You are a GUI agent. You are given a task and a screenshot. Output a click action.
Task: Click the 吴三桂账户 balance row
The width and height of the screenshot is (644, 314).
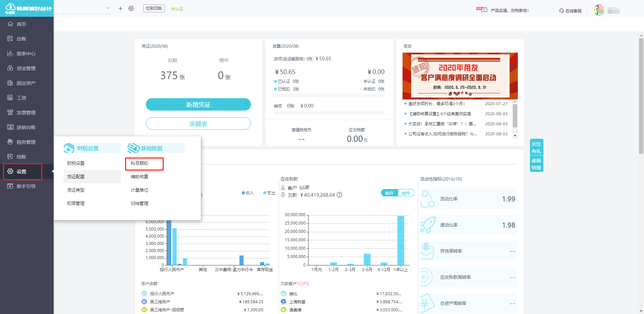pyautogui.click(x=202, y=302)
